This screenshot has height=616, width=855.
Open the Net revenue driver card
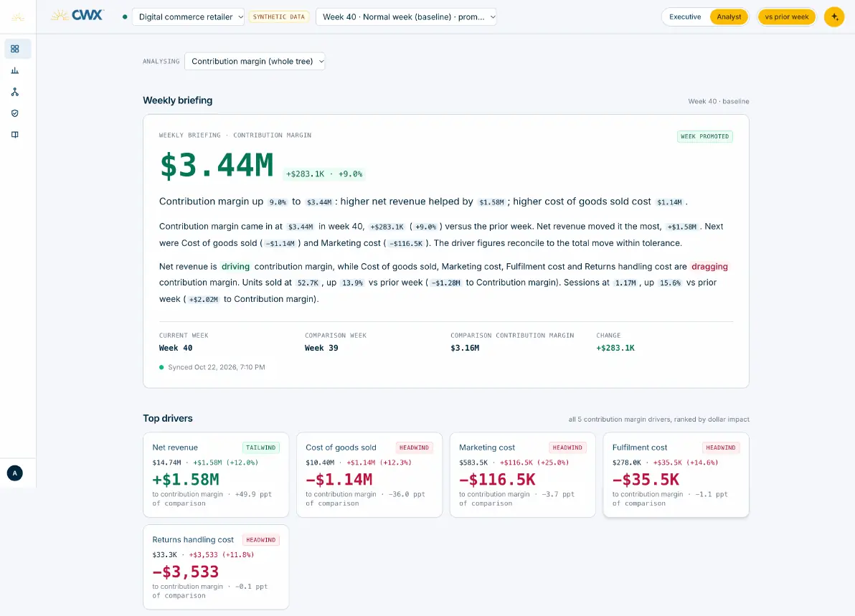coord(216,475)
